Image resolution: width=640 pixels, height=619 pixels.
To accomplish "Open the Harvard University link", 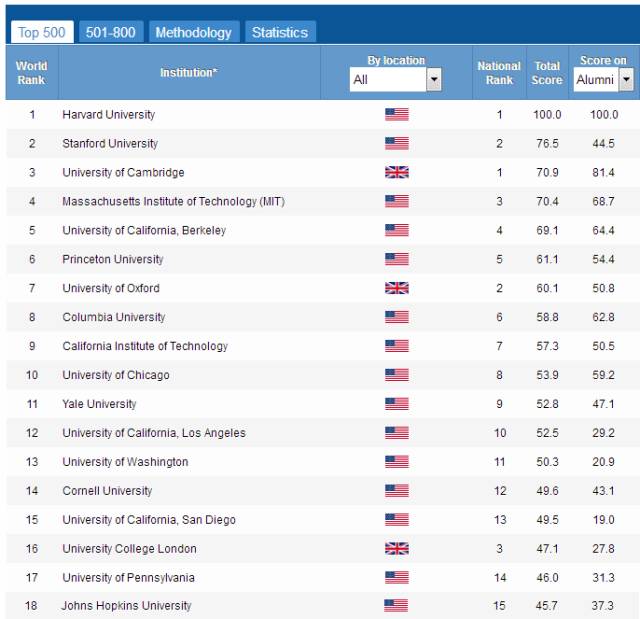I will coord(109,115).
